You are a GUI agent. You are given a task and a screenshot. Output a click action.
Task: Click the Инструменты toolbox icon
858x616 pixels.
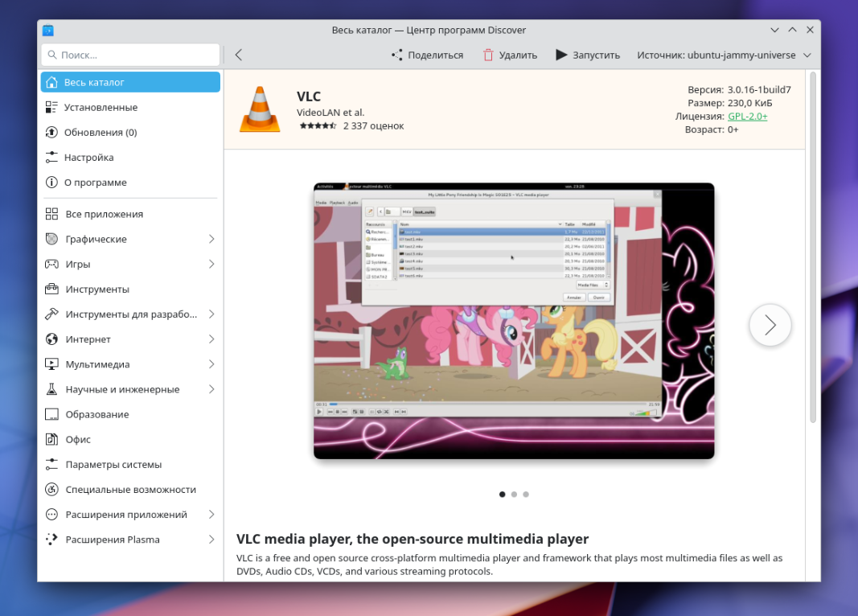(51, 289)
